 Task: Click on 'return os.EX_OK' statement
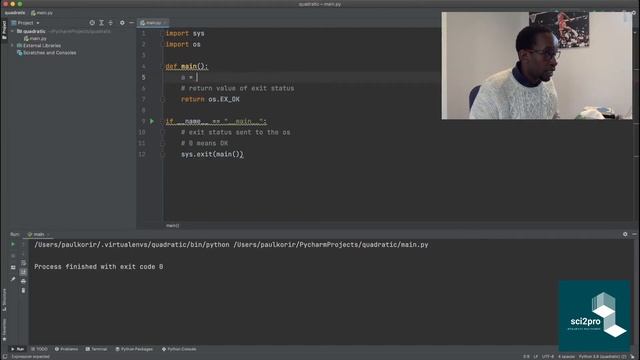(210, 99)
